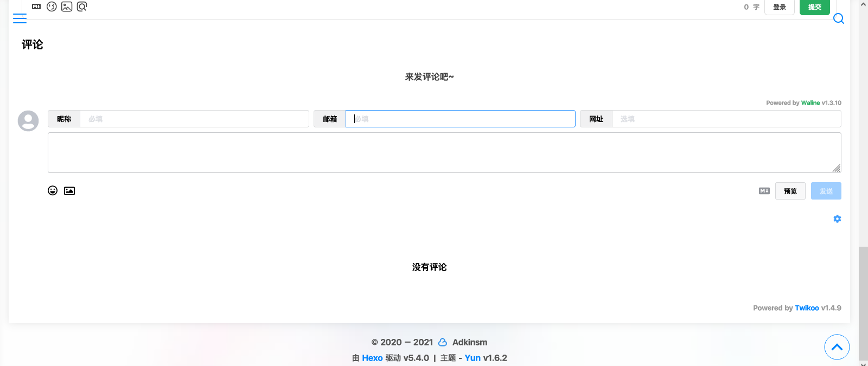The image size is (868, 366).
Task: Click the 网址 label
Action: tap(596, 119)
